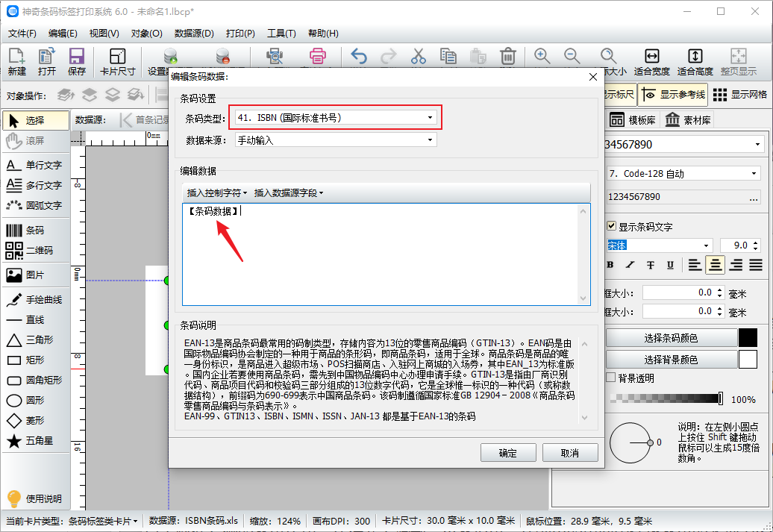Toggle italic formatting button

630,265
